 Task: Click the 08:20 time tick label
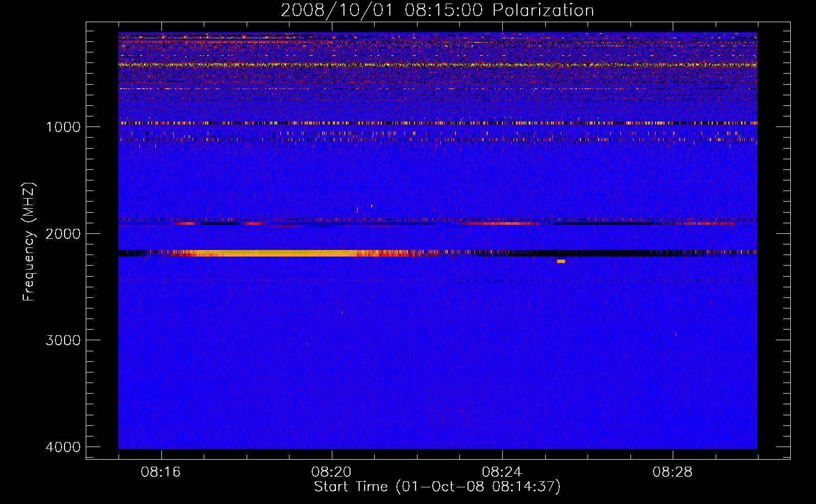point(331,472)
